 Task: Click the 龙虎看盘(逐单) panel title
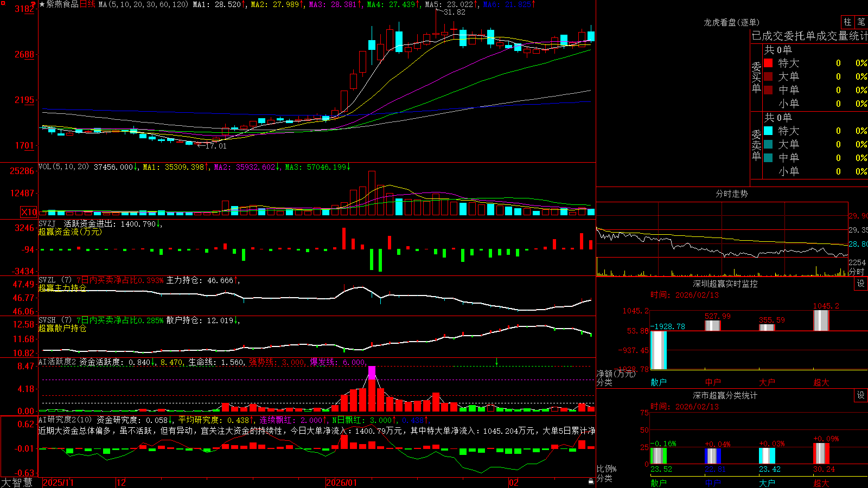pyautogui.click(x=731, y=22)
